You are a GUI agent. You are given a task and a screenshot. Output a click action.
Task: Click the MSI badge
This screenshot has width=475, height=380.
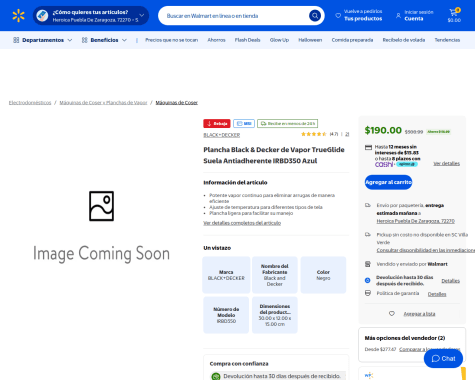coord(244,124)
